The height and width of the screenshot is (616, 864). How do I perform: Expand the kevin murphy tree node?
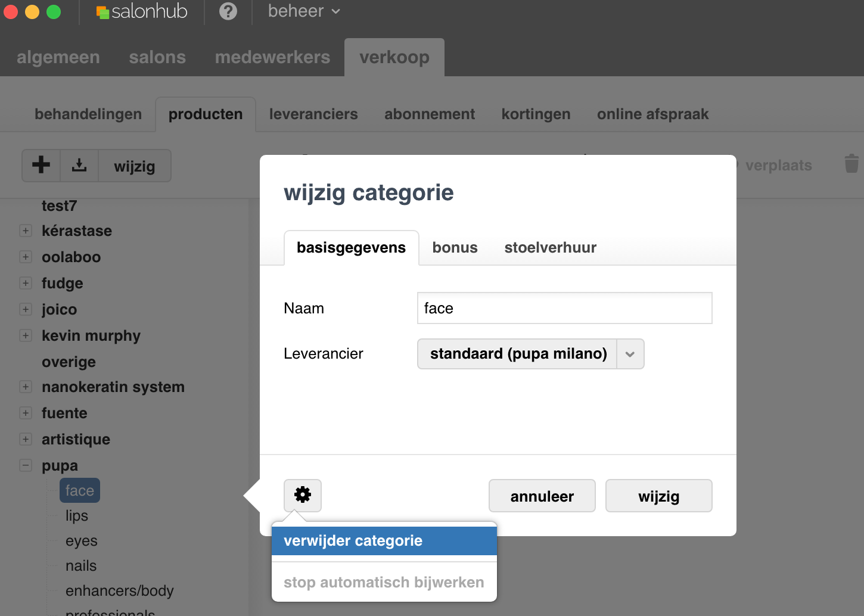tap(26, 335)
